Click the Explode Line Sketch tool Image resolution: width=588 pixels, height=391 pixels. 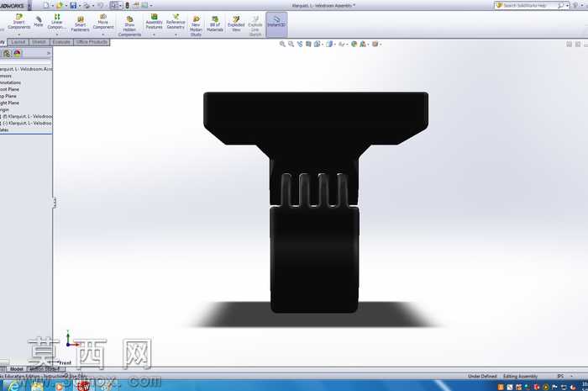(x=255, y=26)
